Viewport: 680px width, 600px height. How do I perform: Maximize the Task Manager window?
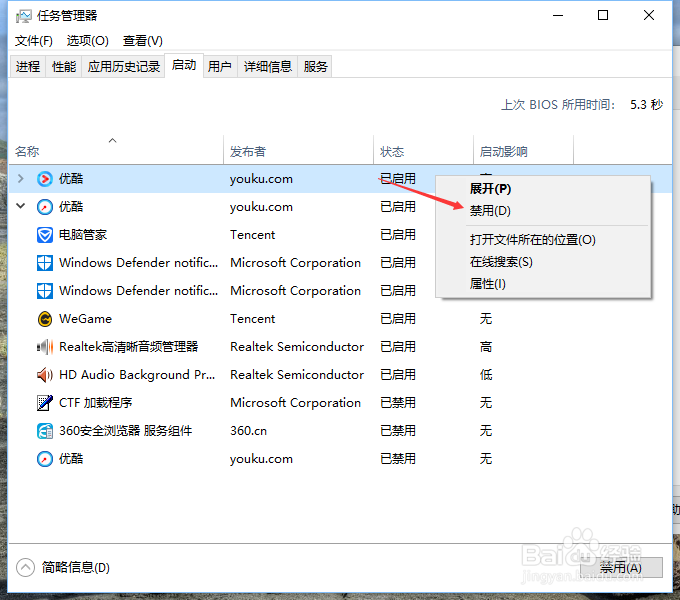[x=603, y=16]
